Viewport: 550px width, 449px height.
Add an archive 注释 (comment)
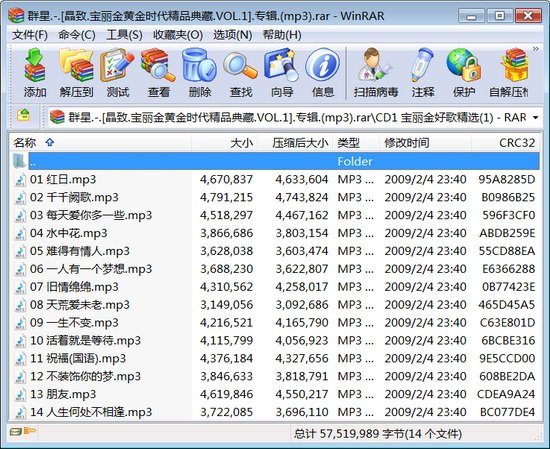point(423,73)
